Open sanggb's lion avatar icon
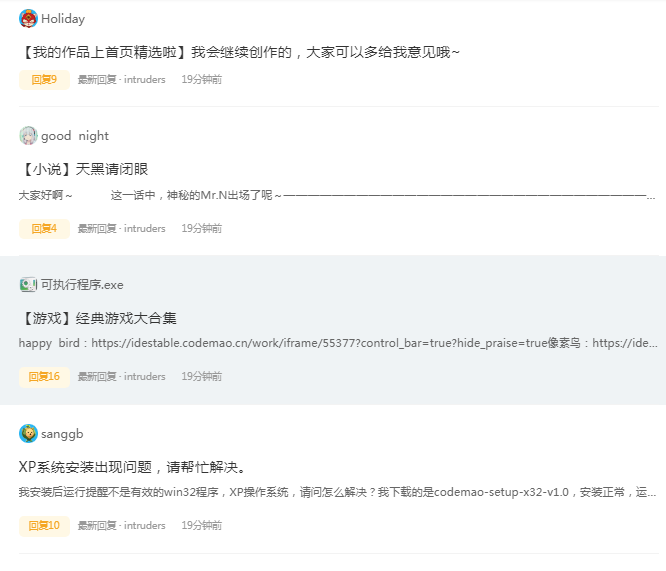 pyautogui.click(x=28, y=433)
